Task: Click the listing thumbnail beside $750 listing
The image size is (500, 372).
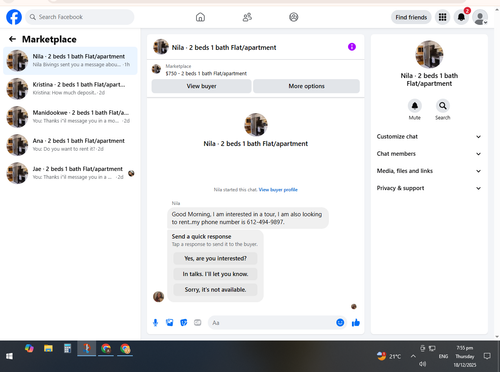Action: (156, 69)
